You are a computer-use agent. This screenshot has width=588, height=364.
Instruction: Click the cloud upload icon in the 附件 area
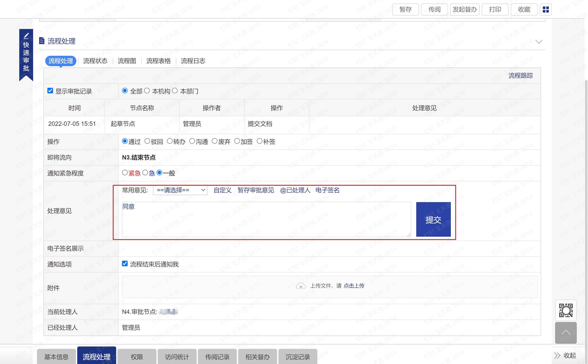[x=301, y=286]
